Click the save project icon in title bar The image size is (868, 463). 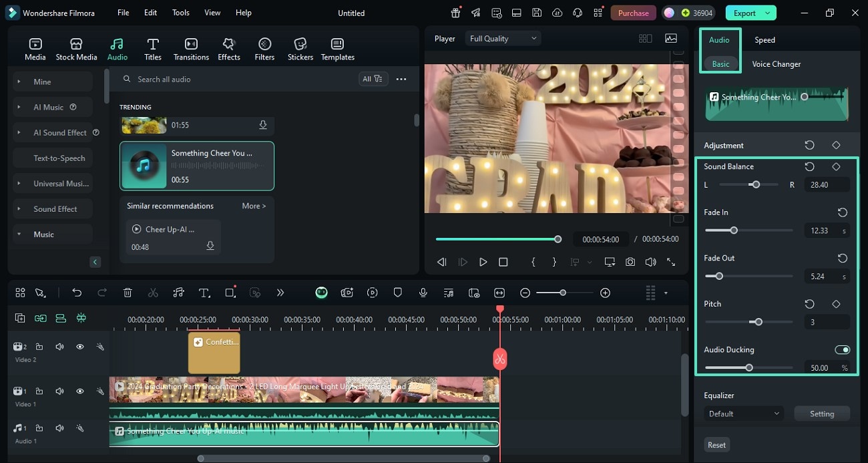[537, 13]
